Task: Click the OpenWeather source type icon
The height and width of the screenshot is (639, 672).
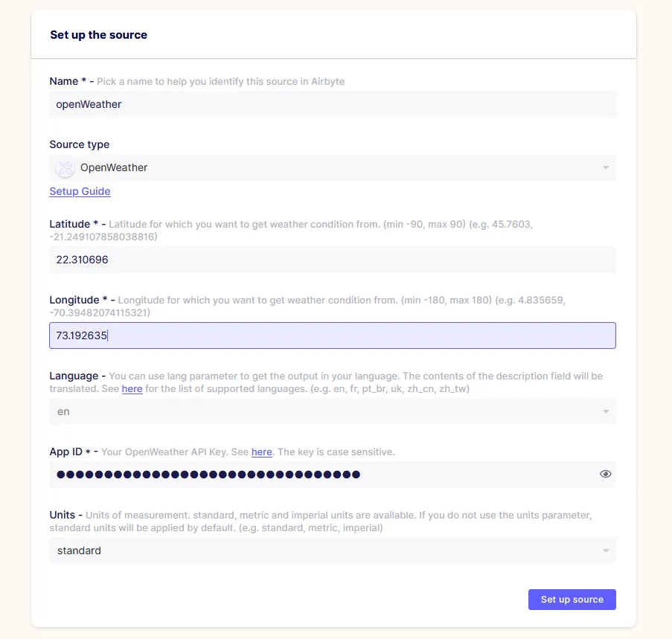Action: [x=65, y=168]
